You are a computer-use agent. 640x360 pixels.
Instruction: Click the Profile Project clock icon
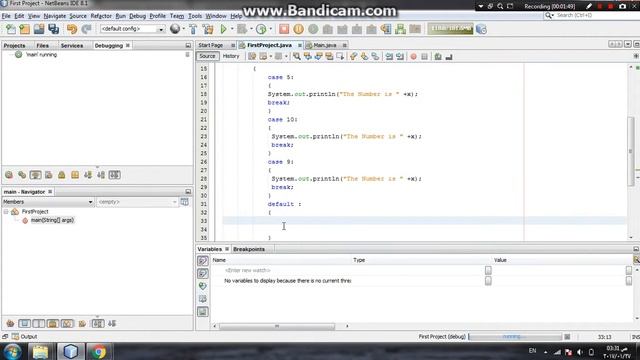click(261, 29)
